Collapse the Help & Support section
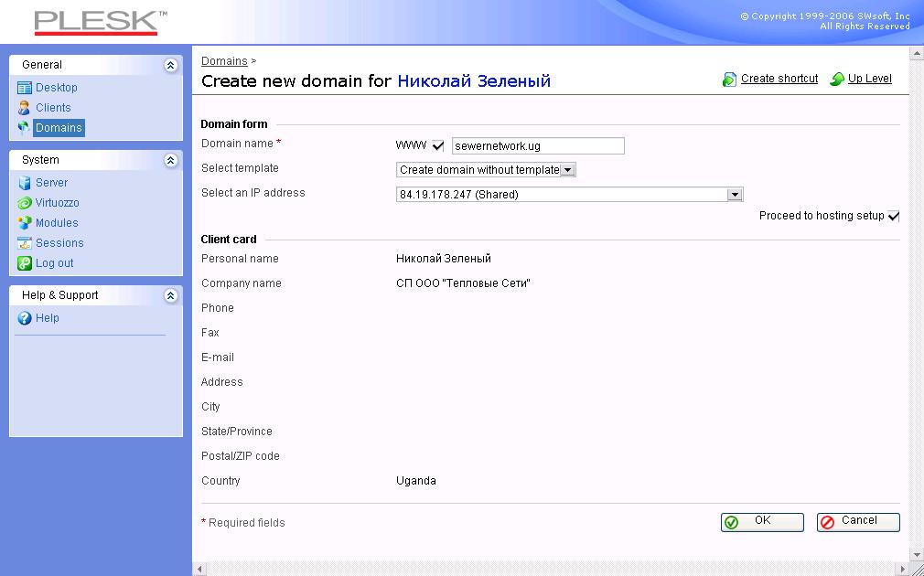The image size is (924, 576). pos(170,295)
